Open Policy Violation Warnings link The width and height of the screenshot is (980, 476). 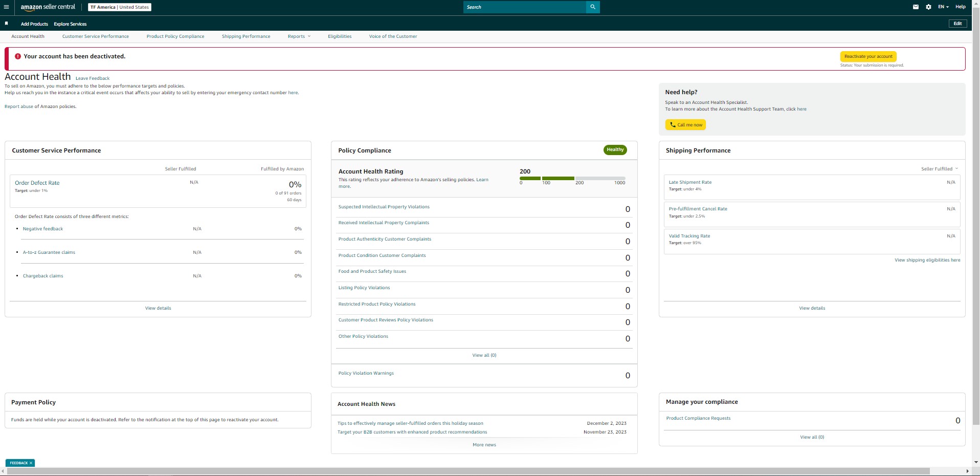click(x=366, y=373)
